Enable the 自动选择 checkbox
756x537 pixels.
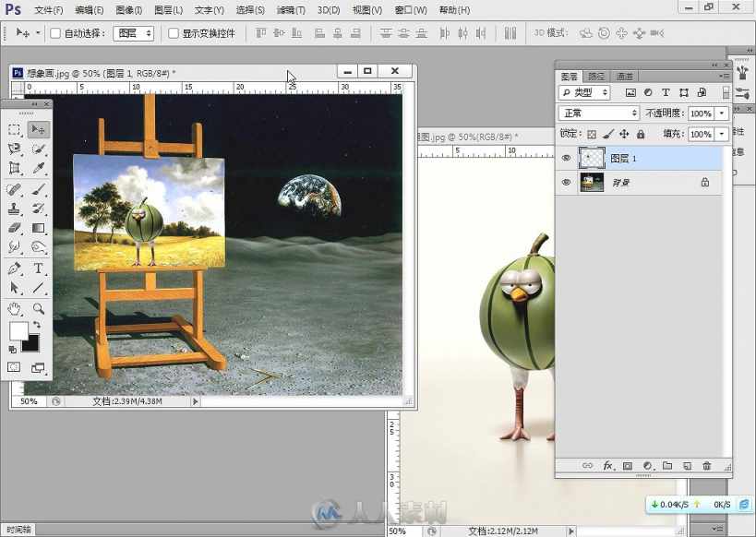[x=55, y=33]
